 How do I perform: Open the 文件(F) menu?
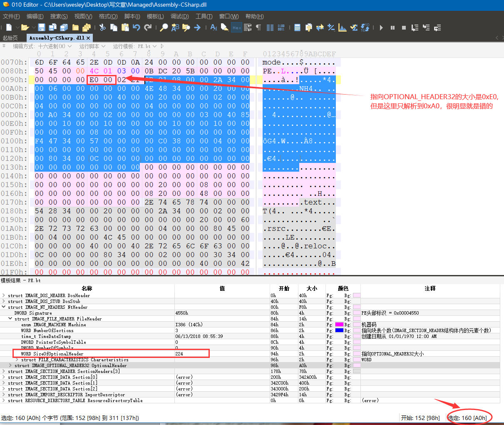[x=11, y=16]
